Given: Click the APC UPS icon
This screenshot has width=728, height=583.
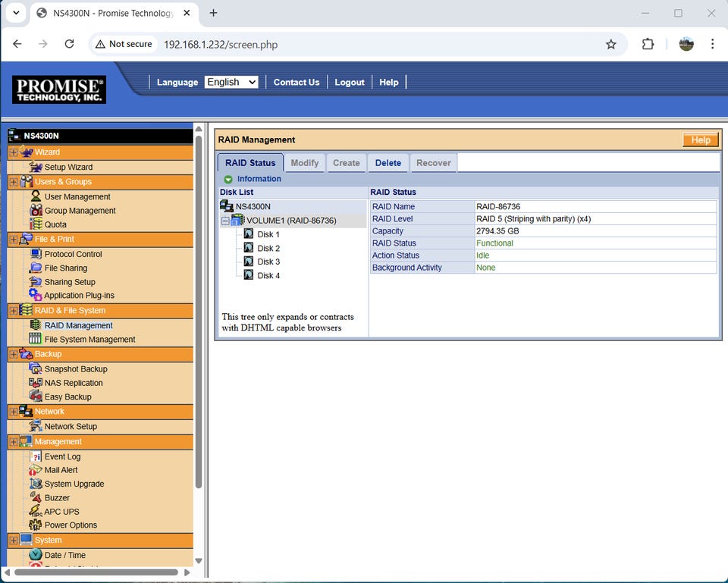Looking at the screenshot, I should point(36,511).
